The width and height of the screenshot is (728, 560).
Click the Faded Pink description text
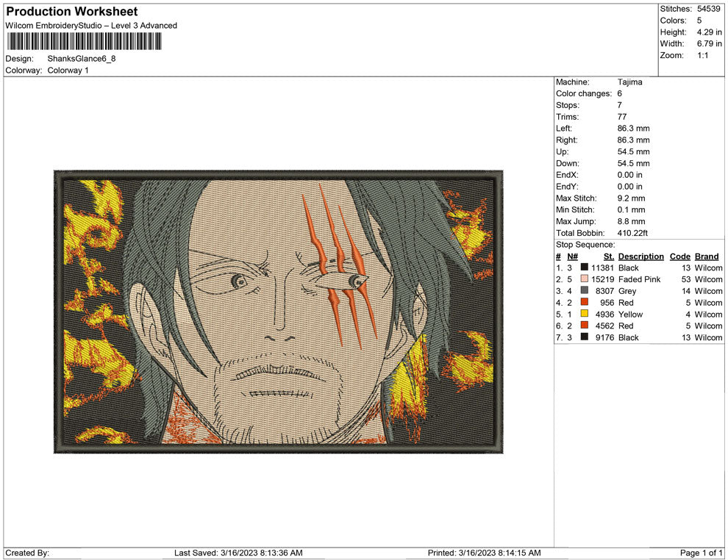click(639, 279)
